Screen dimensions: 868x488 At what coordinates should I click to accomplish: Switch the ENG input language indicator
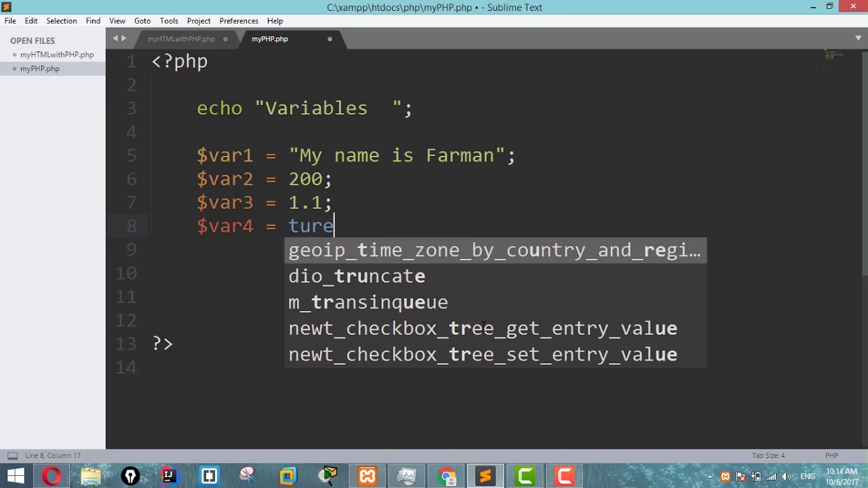pyautogui.click(x=808, y=476)
